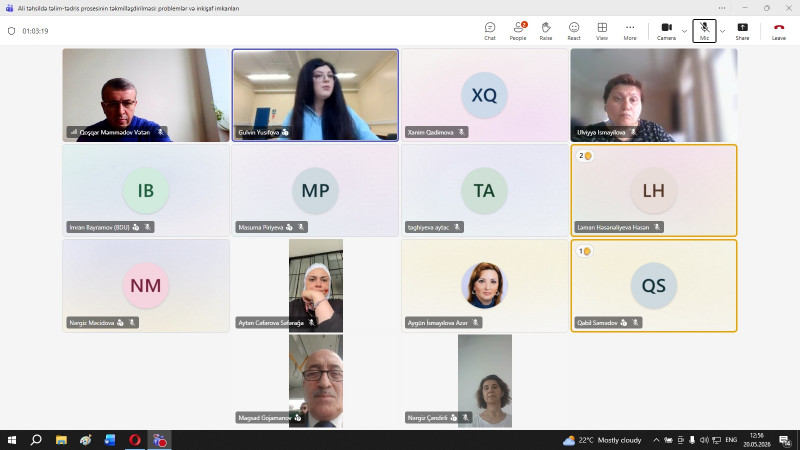Raise your hand in the meeting
800x450 pixels.
546,31
